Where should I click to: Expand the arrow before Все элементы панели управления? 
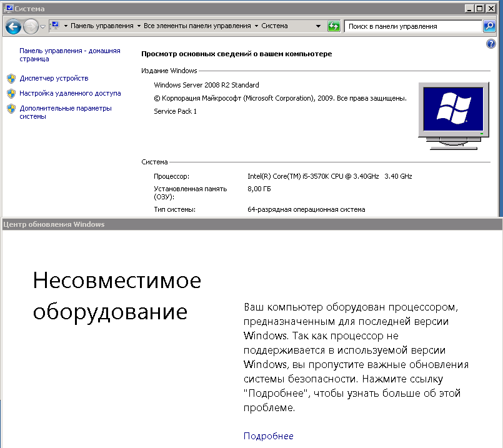tap(139, 26)
